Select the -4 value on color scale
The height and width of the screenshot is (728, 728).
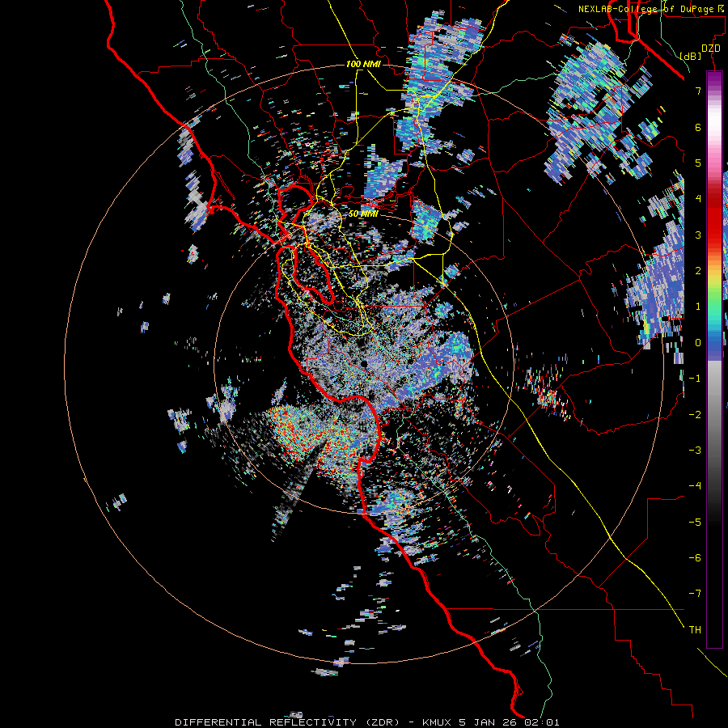pos(695,485)
